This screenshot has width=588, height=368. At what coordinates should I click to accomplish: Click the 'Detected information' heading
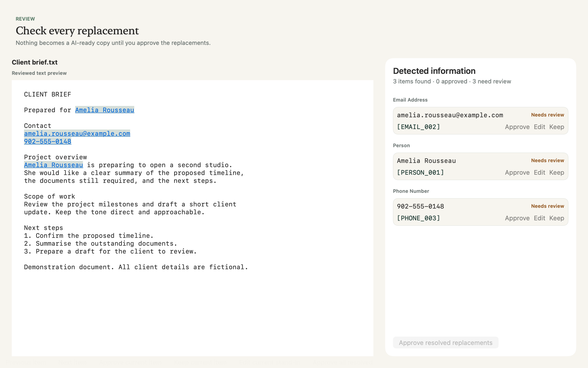click(434, 71)
